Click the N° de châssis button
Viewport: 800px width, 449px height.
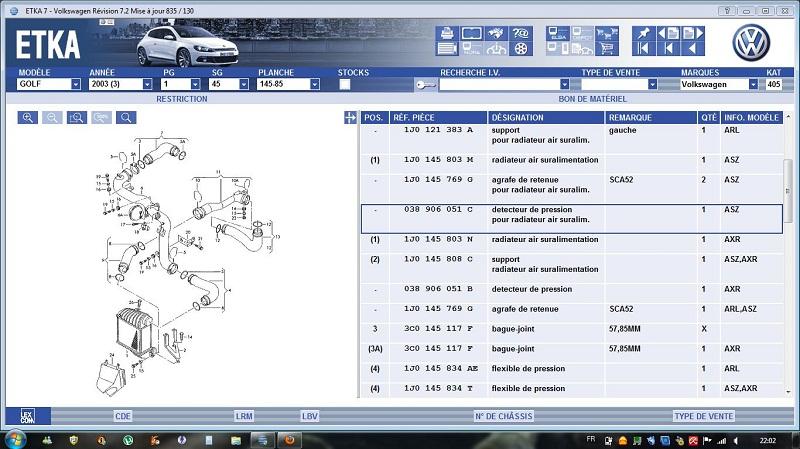pos(504,416)
